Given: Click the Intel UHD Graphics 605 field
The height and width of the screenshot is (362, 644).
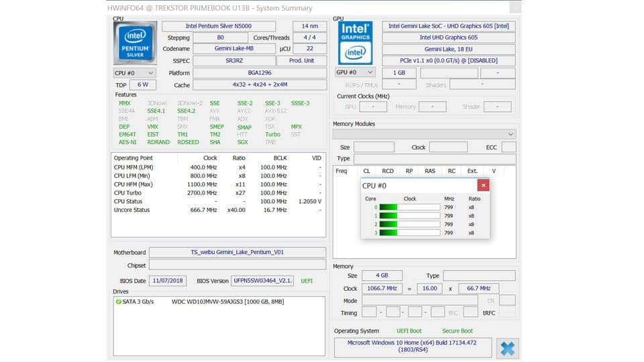Looking at the screenshot, I should (x=449, y=38).
